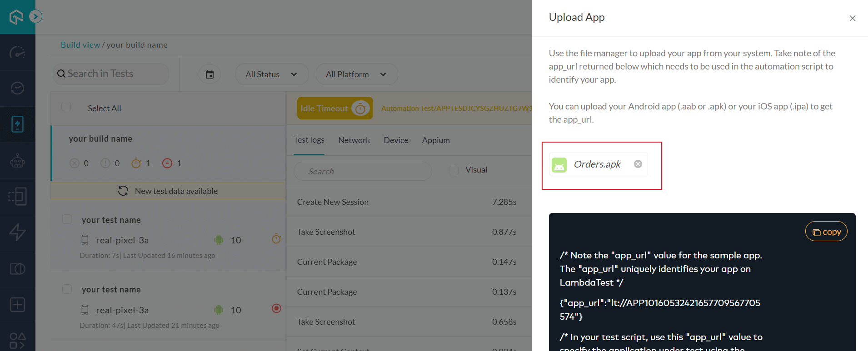Go to Build view breadcrumb link

pyautogui.click(x=80, y=45)
